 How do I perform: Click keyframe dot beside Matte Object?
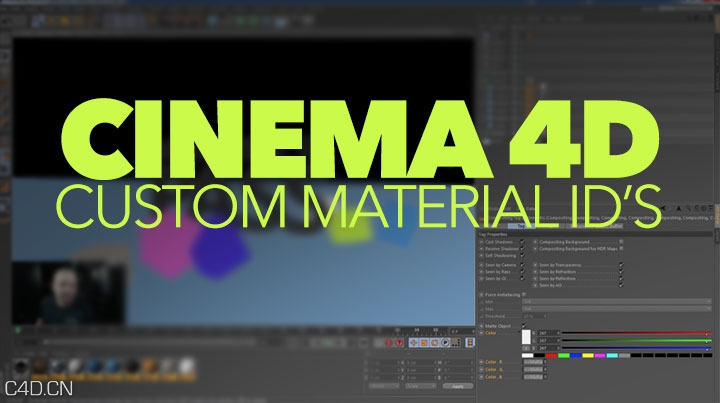click(481, 326)
